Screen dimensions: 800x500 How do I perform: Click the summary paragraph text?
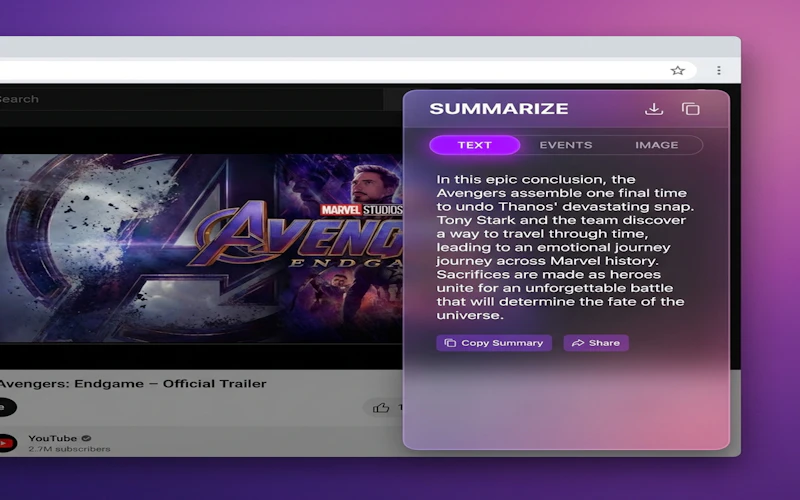point(564,247)
